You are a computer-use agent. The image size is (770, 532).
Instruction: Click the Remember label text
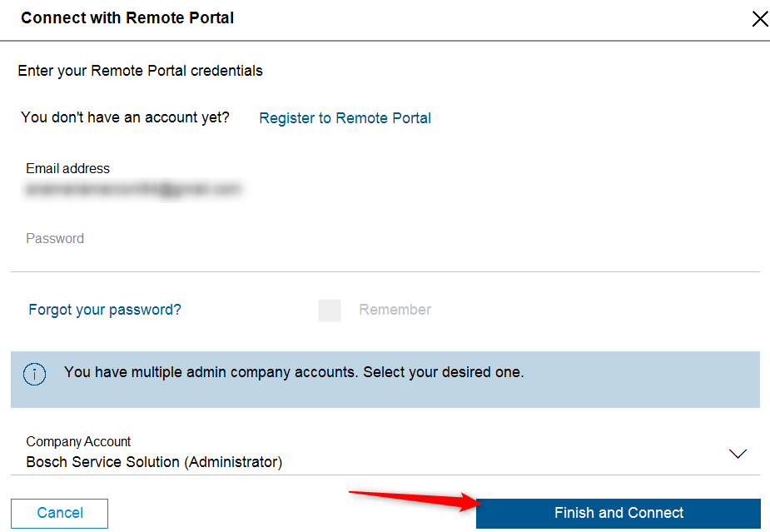pyautogui.click(x=395, y=310)
